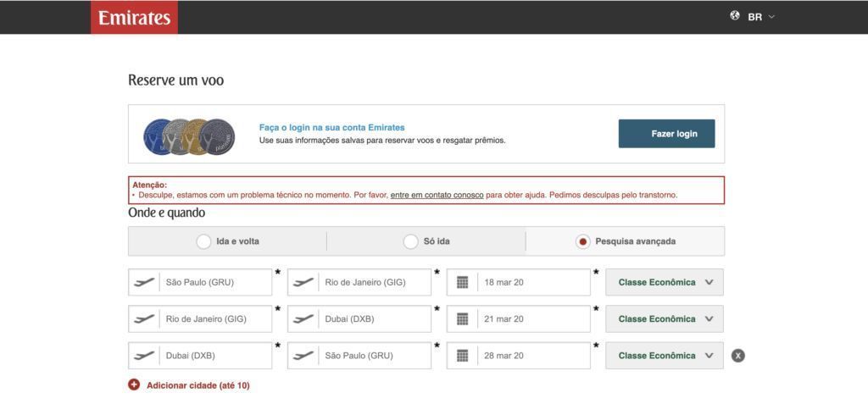Click the São Paulo (GRU) destination field in third row
Screen dimensions: 868x404
(359, 355)
